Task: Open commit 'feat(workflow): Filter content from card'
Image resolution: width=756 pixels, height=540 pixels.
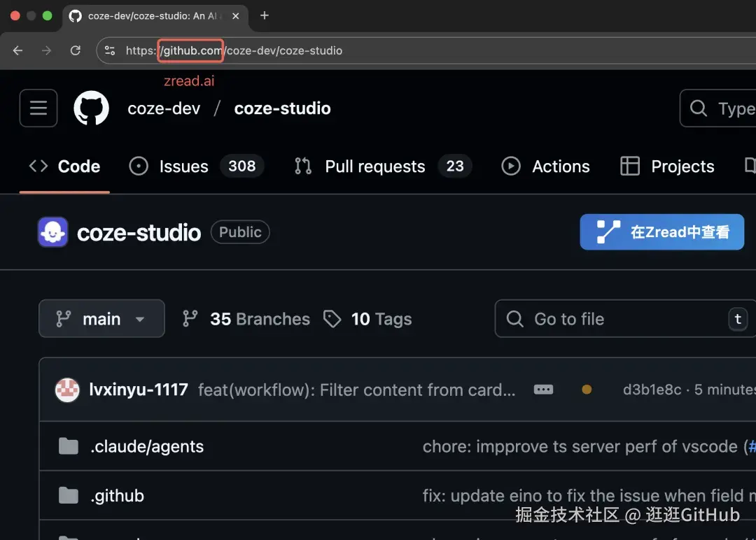Action: coord(357,390)
